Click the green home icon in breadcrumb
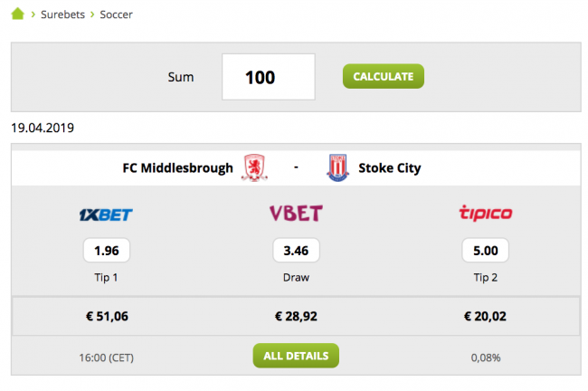 tap(18, 14)
